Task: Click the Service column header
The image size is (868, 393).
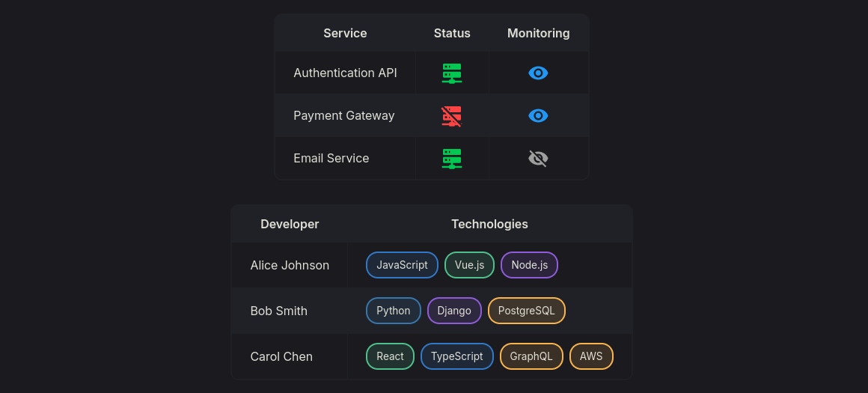Action: click(345, 33)
